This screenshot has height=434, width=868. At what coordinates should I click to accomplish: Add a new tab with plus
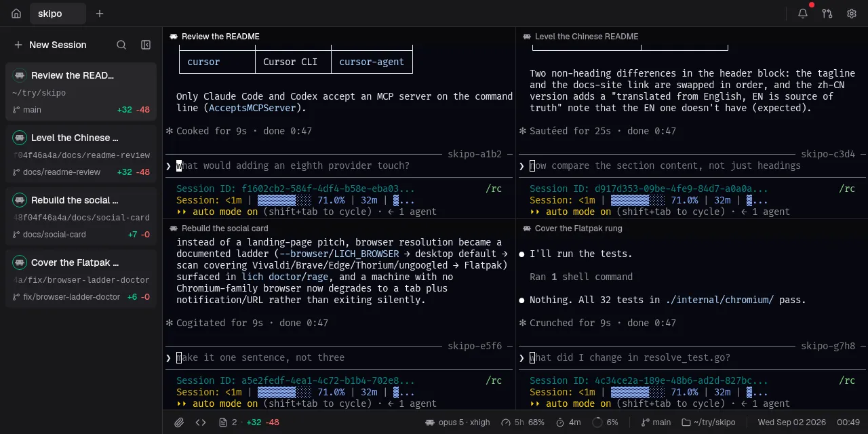tap(100, 14)
